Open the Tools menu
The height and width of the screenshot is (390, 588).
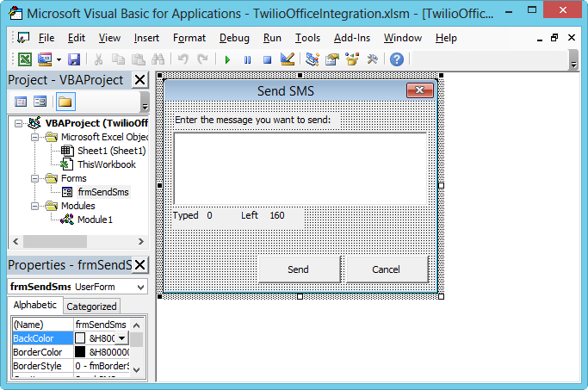(x=307, y=38)
